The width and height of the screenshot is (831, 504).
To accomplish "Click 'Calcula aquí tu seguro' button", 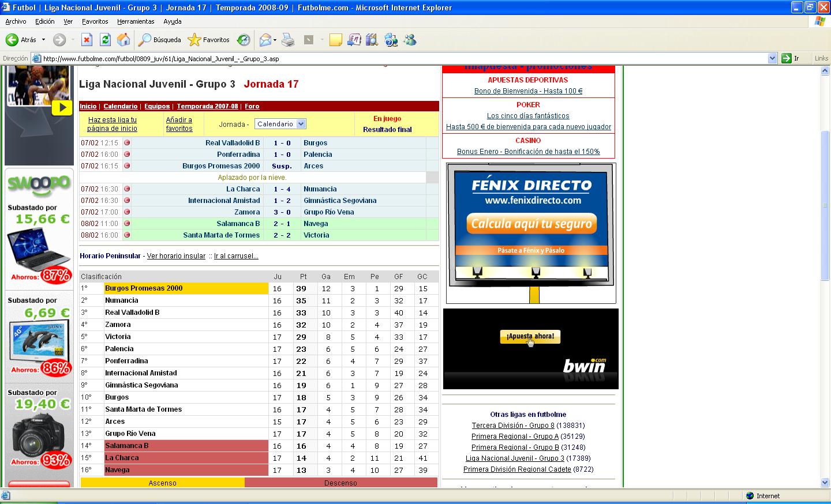I will (531, 224).
